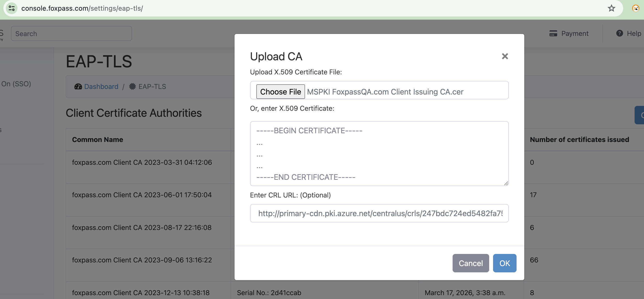Image resolution: width=644 pixels, height=299 pixels.
Task: Click the Search input field
Action: tap(71, 33)
